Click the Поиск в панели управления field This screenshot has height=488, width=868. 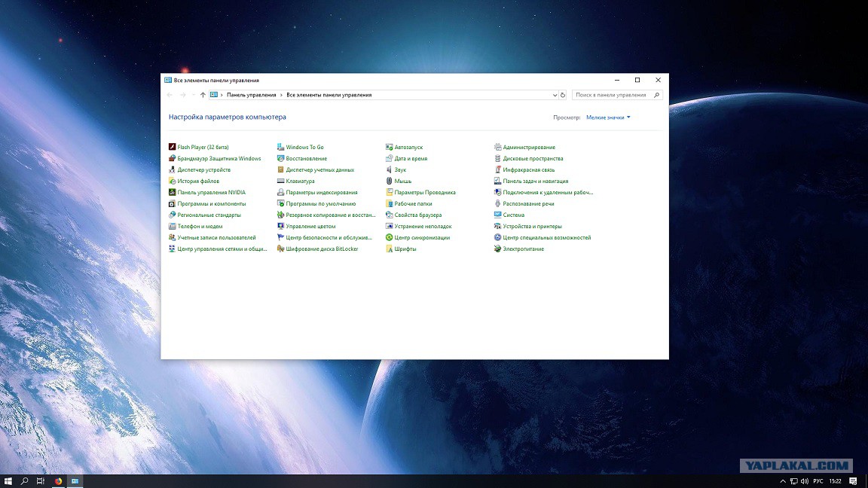617,95
